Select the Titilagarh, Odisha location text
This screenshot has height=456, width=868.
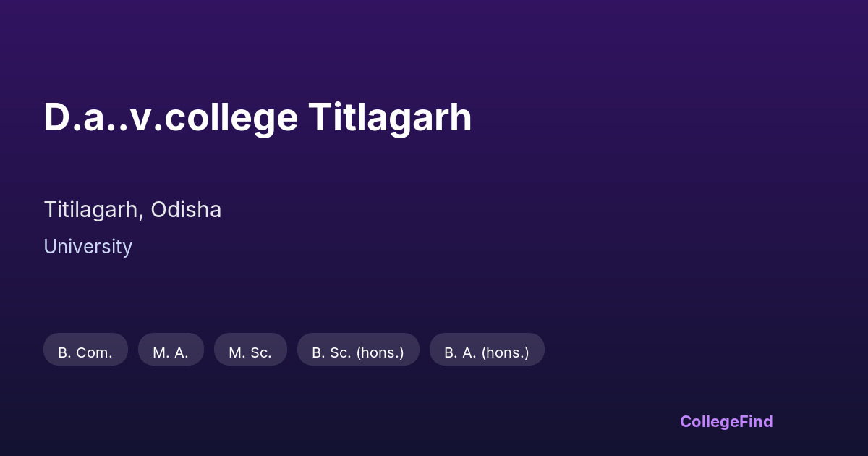click(132, 210)
